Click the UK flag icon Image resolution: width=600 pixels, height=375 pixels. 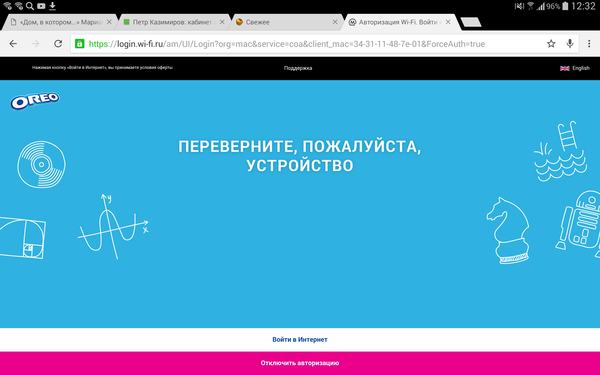coord(564,68)
